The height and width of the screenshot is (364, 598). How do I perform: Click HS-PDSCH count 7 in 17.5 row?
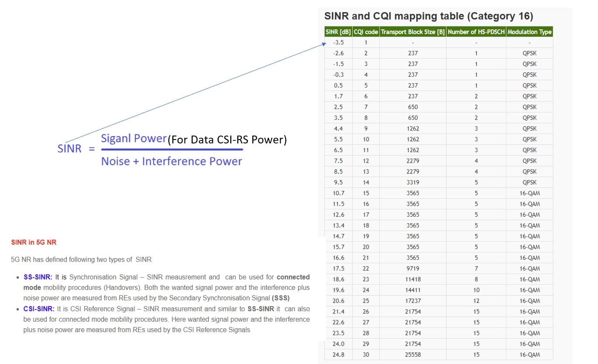coord(476,269)
